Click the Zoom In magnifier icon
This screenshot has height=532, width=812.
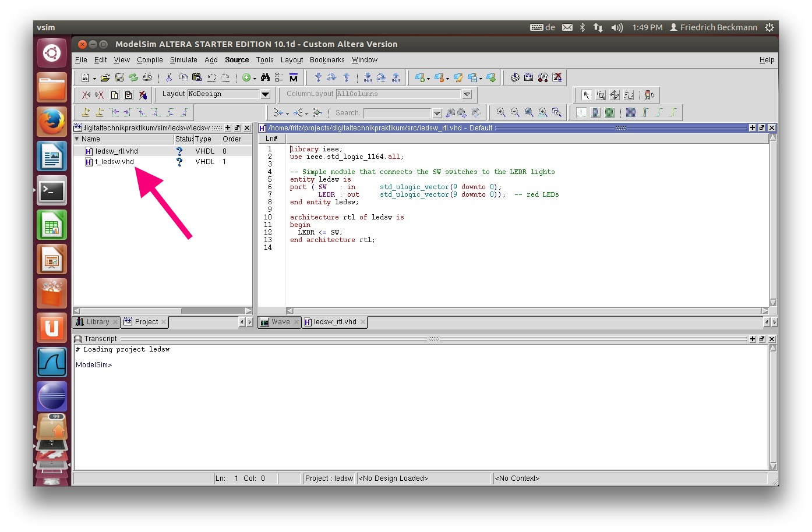click(501, 112)
